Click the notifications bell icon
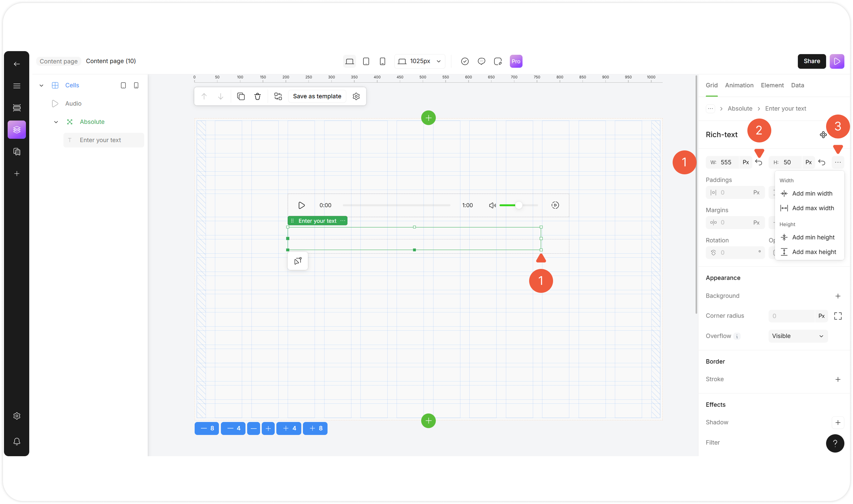The height and width of the screenshot is (504, 853). point(17,442)
